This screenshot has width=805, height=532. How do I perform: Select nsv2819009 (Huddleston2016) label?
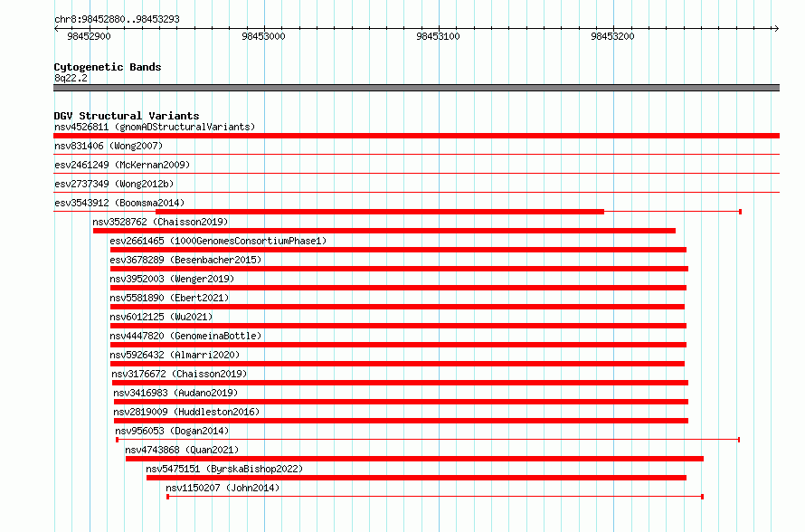pos(186,412)
